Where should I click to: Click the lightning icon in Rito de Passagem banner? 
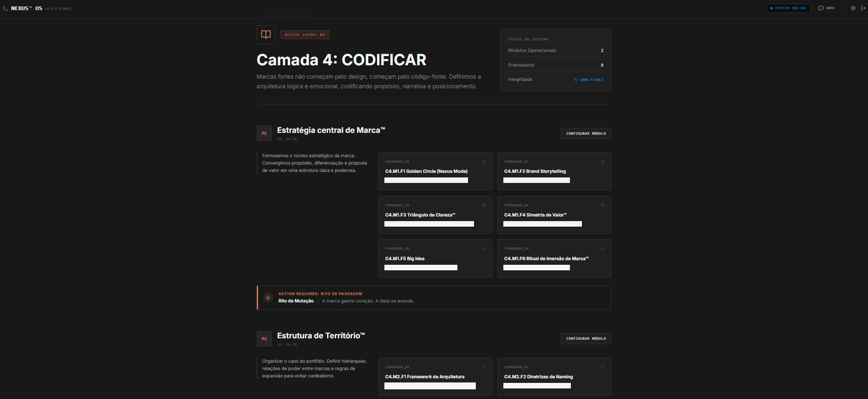click(268, 298)
